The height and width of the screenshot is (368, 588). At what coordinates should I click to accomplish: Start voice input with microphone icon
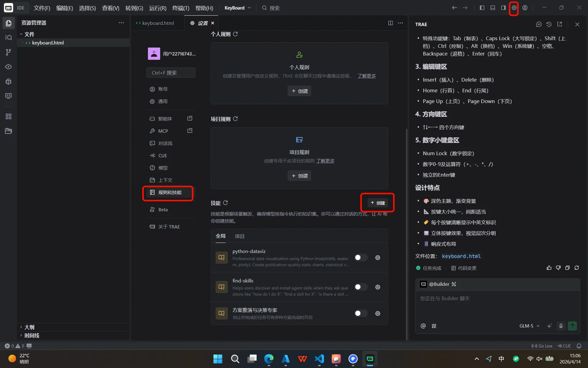coord(561,326)
